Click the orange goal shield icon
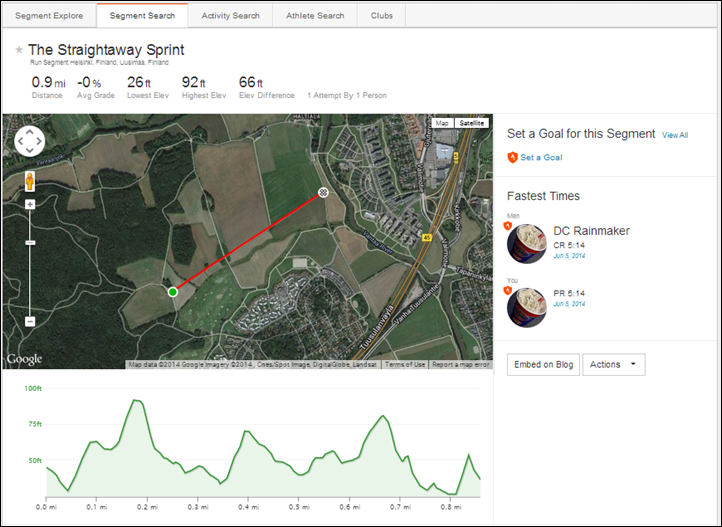Image resolution: width=722 pixels, height=527 pixels. (x=512, y=157)
